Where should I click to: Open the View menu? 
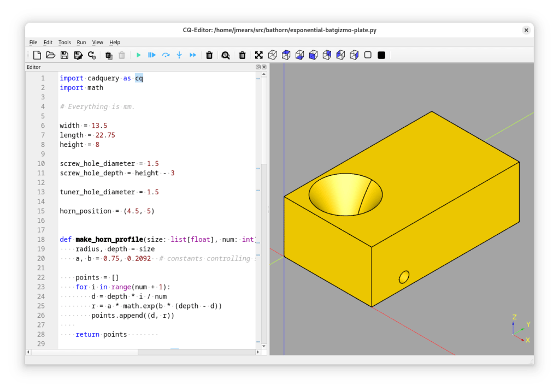tap(97, 42)
